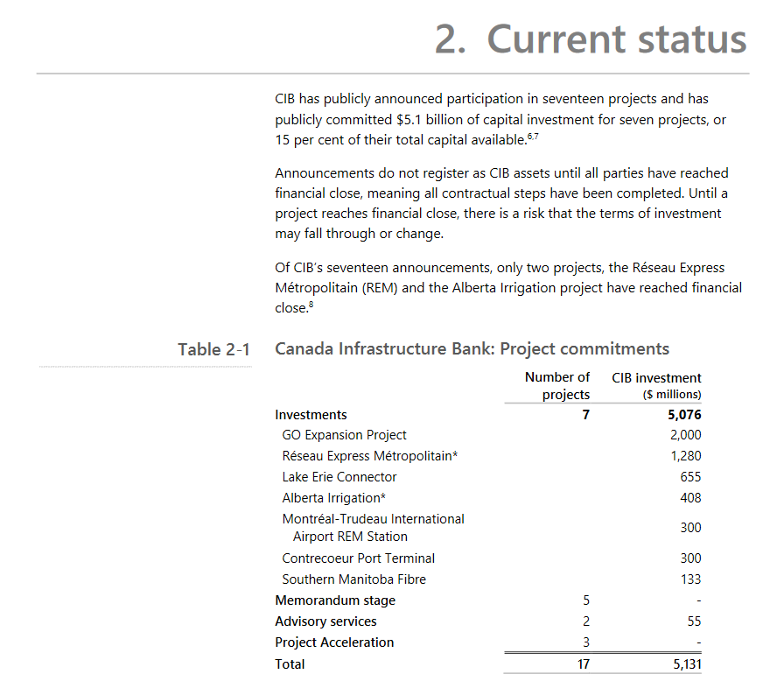Select the 'Lake Erie Connector' row
Image resolution: width=784 pixels, height=674 pixels.
[x=339, y=477]
